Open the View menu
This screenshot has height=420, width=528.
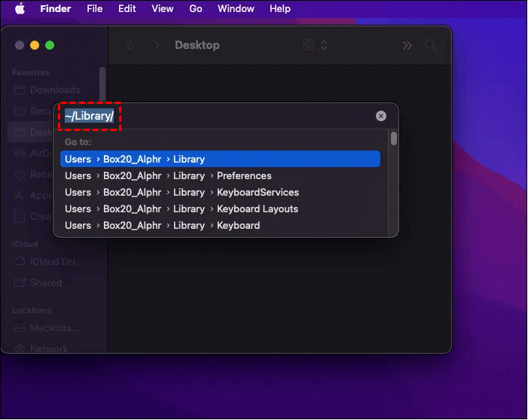162,9
